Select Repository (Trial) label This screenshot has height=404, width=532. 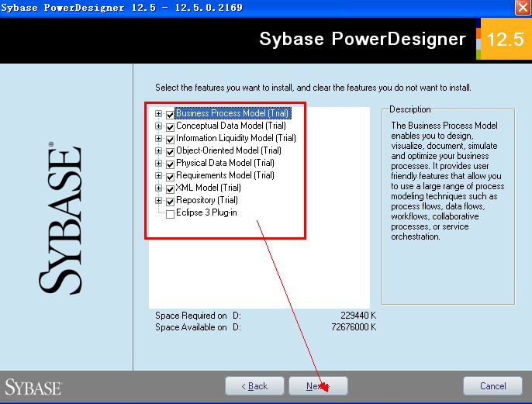[x=207, y=200]
